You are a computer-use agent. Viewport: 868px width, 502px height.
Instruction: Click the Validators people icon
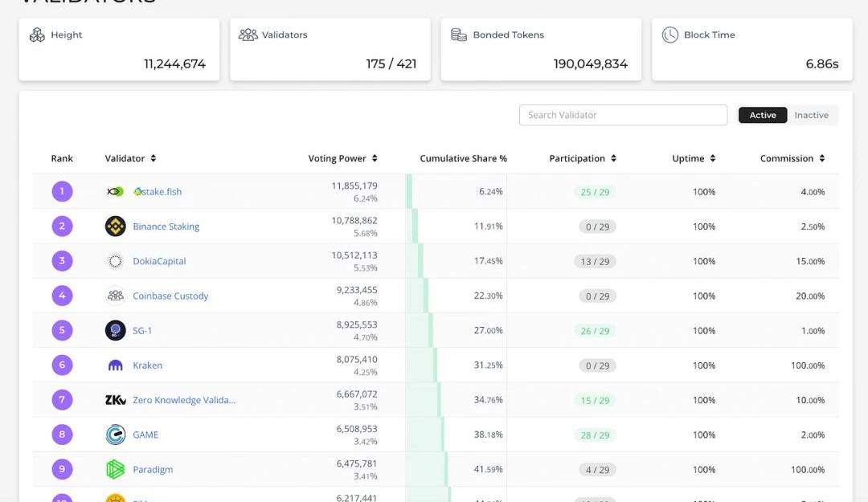pyautogui.click(x=248, y=35)
